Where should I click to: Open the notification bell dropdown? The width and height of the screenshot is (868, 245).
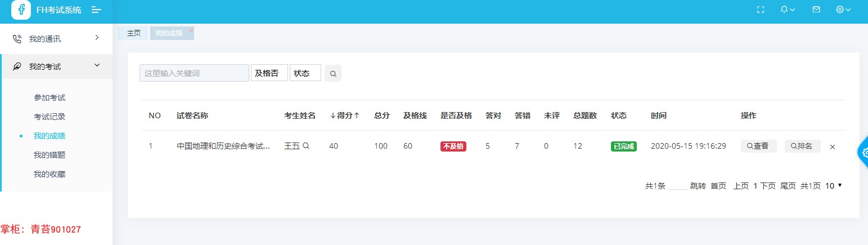tap(788, 10)
